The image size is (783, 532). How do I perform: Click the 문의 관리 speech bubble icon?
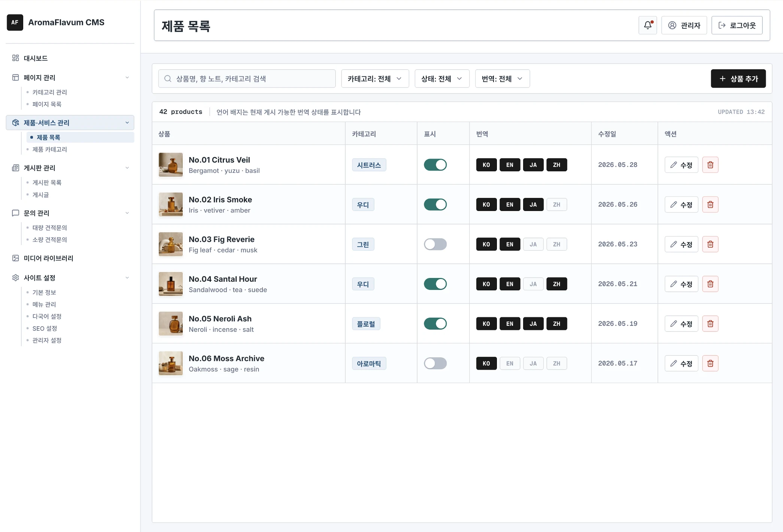tap(15, 213)
